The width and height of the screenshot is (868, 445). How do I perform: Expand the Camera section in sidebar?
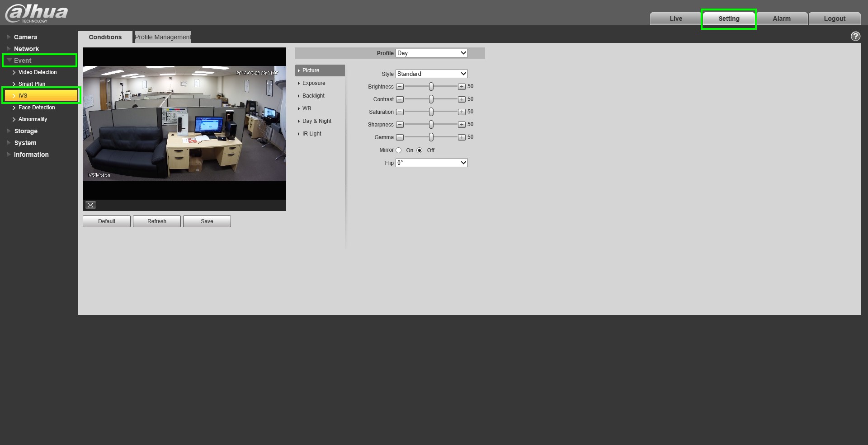pos(25,37)
